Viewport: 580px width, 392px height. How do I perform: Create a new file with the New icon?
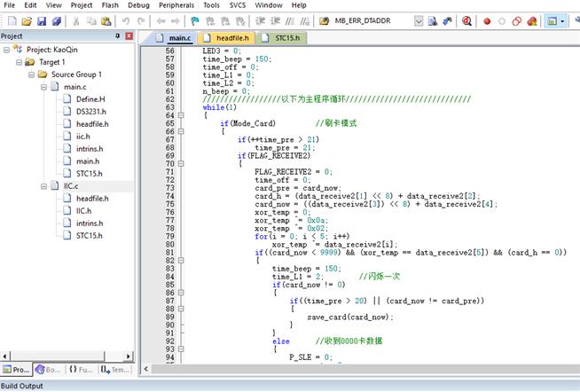(x=12, y=21)
